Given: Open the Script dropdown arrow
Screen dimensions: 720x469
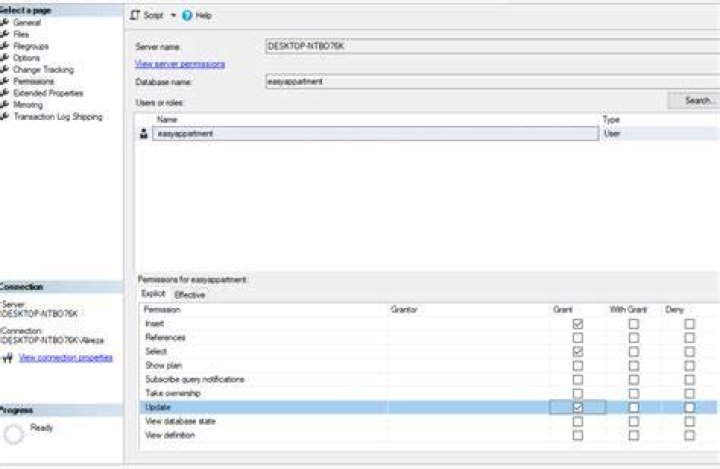Looking at the screenshot, I should point(173,16).
